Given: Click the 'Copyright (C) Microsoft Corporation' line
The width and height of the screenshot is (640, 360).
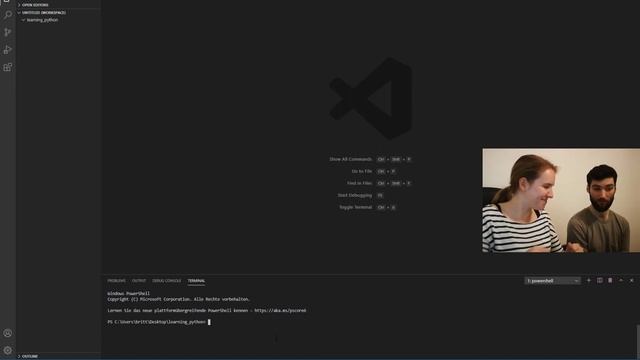Looking at the screenshot, I should pyautogui.click(x=179, y=299).
